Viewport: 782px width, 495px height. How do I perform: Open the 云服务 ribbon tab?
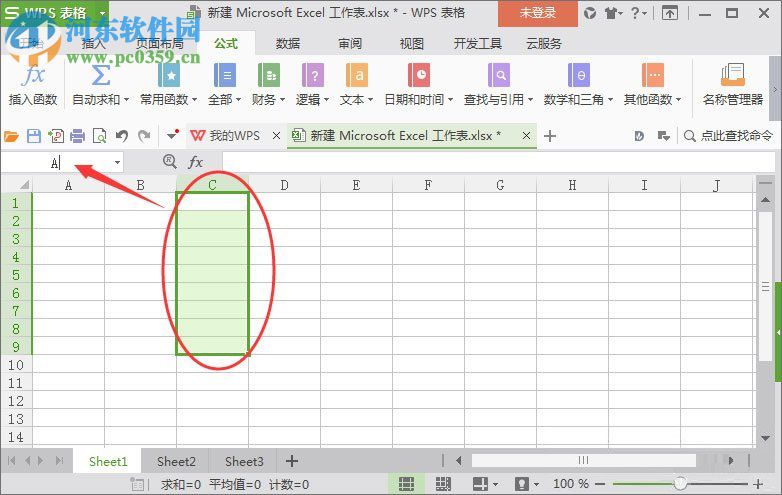point(544,43)
